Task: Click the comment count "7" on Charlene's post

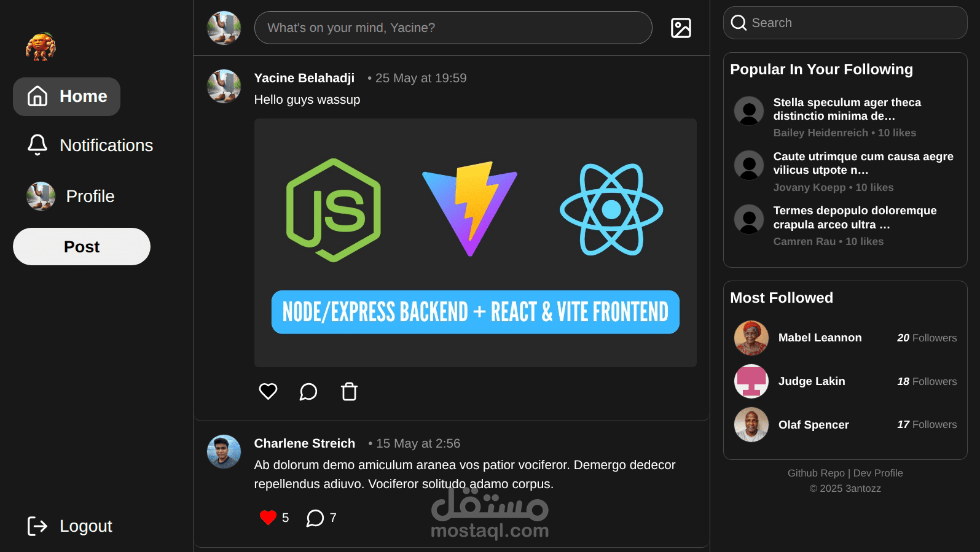Action: pyautogui.click(x=333, y=518)
